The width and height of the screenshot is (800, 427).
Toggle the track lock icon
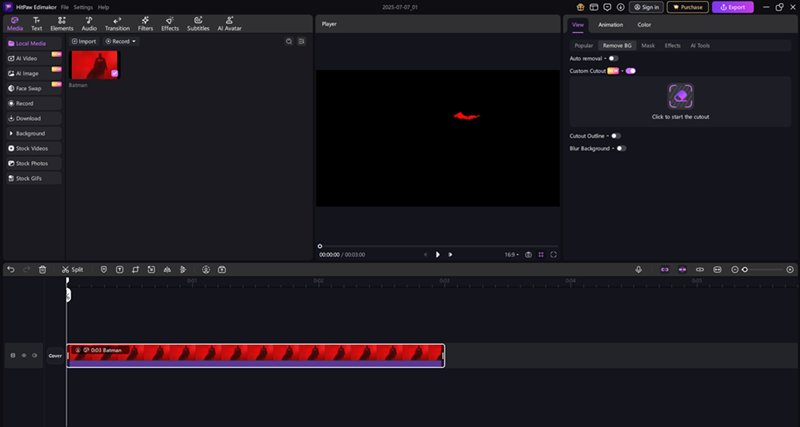(13, 356)
